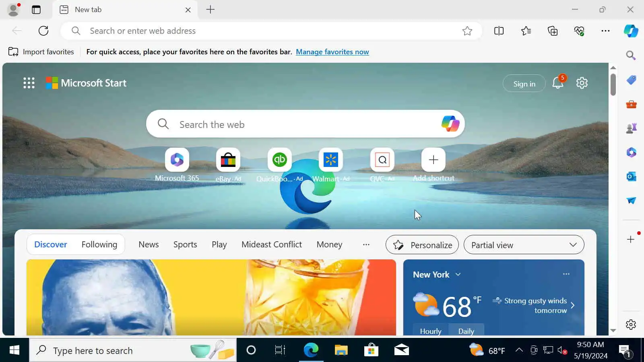The image size is (644, 362).
Task: Open the Partial view dropdown
Action: (524, 245)
